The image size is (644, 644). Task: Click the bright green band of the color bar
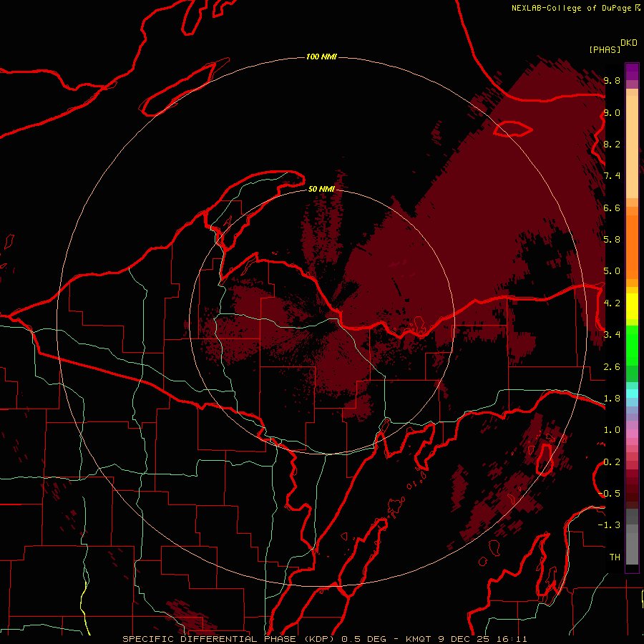(x=632, y=346)
